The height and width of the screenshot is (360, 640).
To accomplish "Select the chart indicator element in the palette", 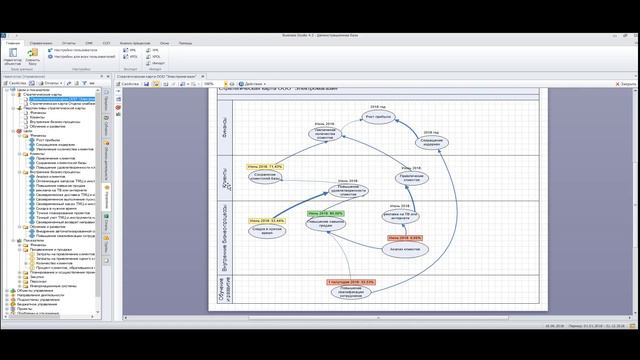I will 118,114.
